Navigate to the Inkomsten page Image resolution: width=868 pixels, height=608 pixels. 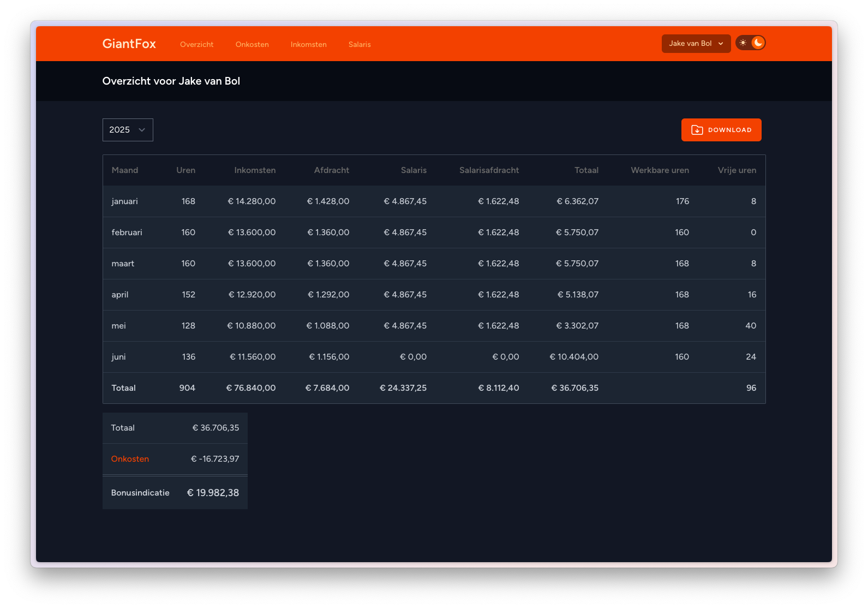308,44
